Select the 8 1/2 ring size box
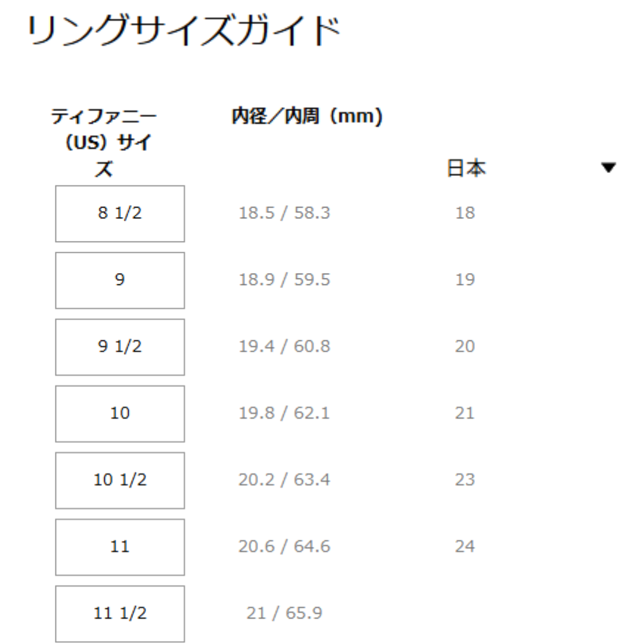Image resolution: width=644 pixels, height=644 pixels. click(x=120, y=213)
